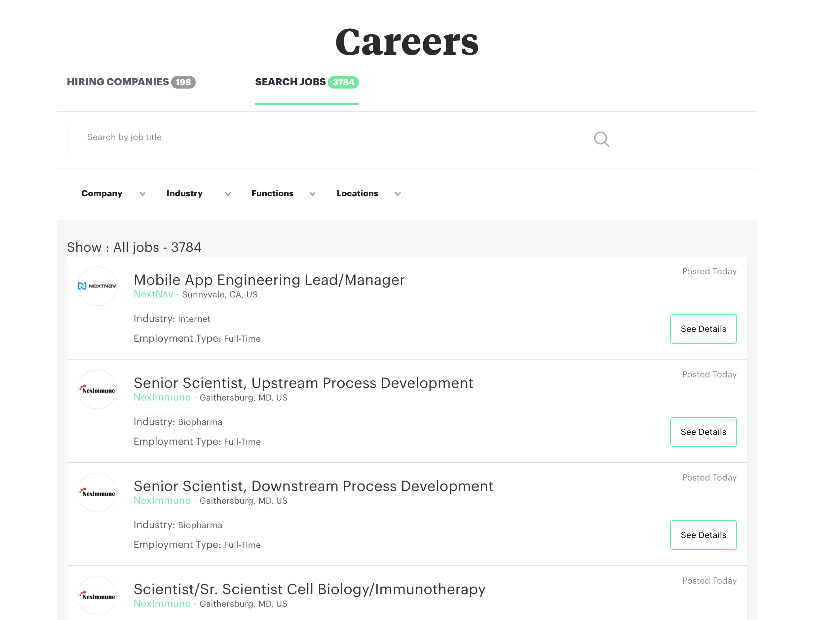
Task: Switch to the Hiring Companies tab
Action: [131, 82]
